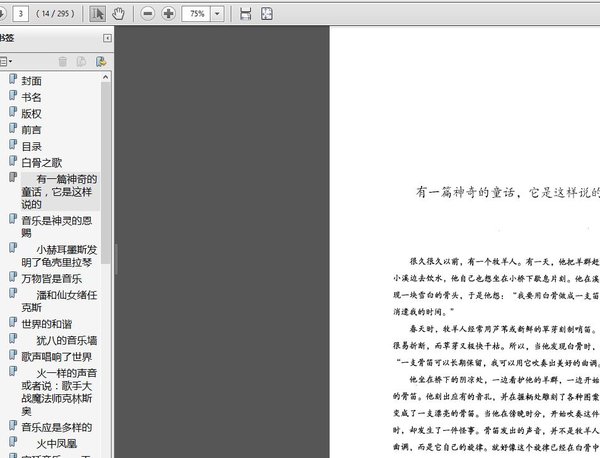The image size is (600, 458).
Task: Click the fit width scrolling icon
Action: (246, 14)
